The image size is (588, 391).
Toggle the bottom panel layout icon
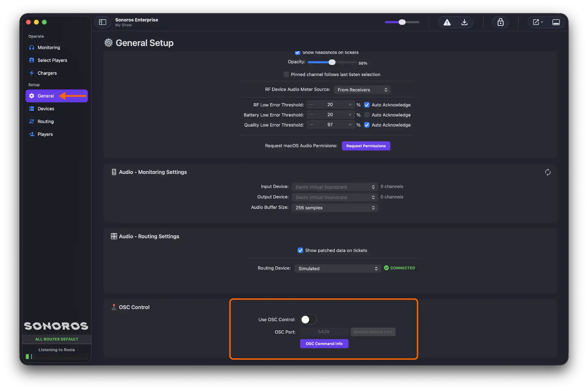tap(556, 22)
